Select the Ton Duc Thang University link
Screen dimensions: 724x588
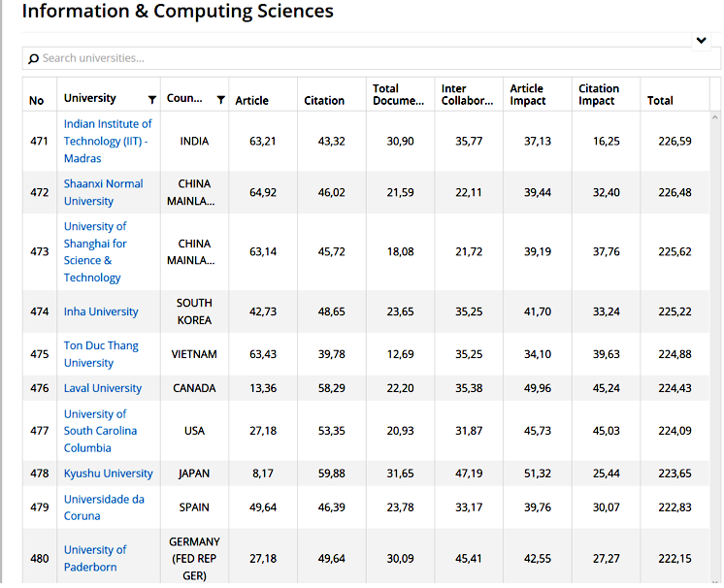click(101, 354)
